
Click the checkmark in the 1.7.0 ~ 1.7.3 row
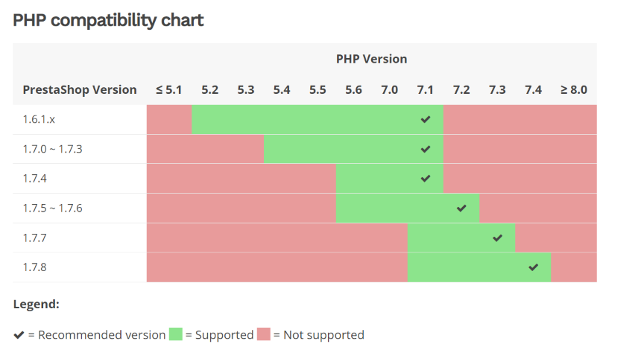coord(426,149)
